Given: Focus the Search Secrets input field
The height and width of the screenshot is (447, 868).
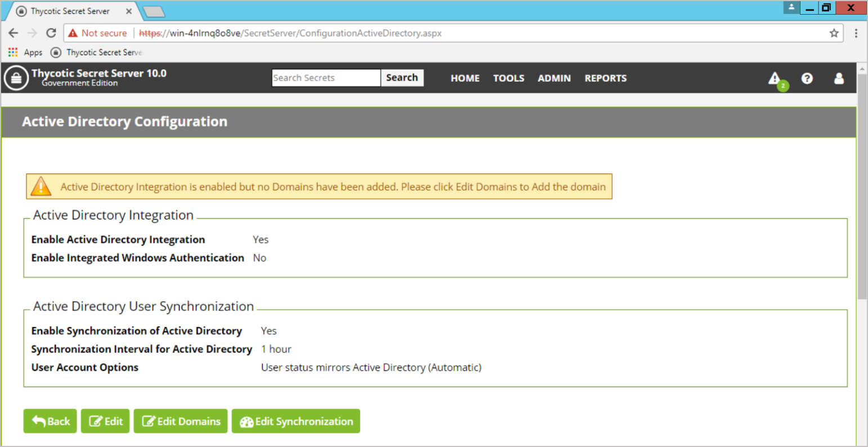Looking at the screenshot, I should pos(326,78).
